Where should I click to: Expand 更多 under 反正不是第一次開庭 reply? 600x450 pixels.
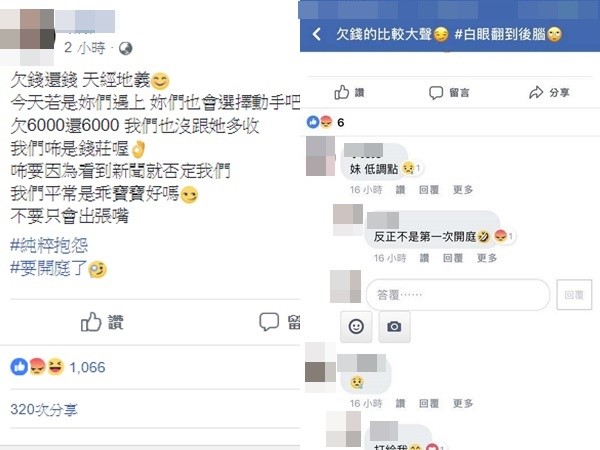tap(487, 258)
